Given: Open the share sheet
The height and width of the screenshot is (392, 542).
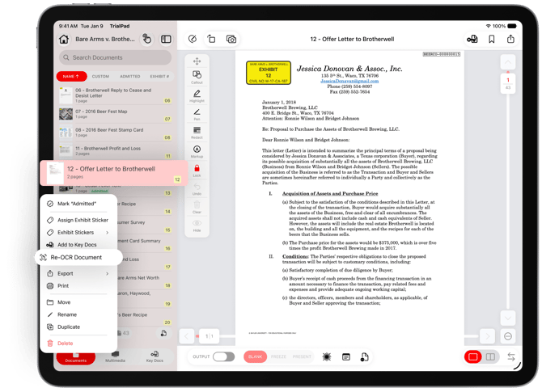Looking at the screenshot, I should coord(510,39).
